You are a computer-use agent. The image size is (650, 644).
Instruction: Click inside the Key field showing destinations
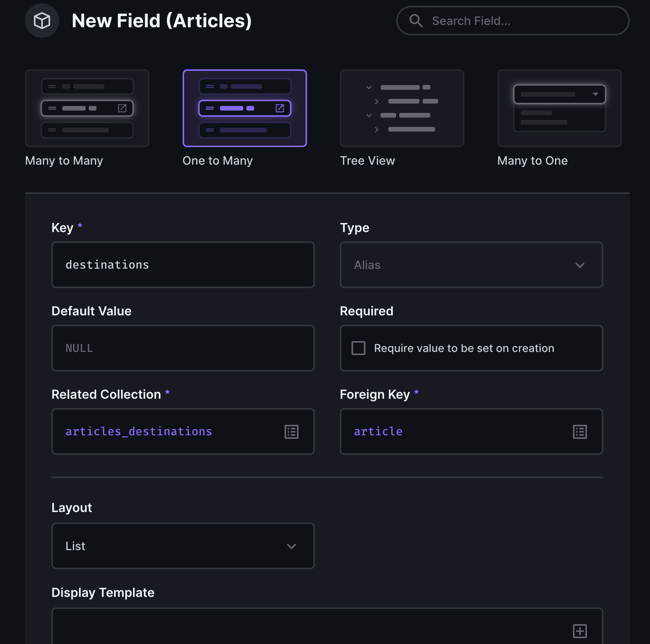183,265
